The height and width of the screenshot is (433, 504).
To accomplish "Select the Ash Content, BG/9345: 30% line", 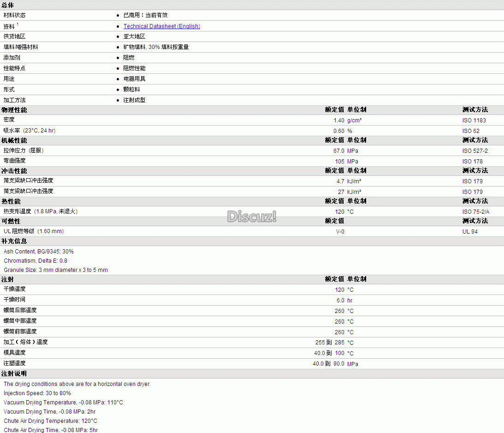I will (x=39, y=252).
